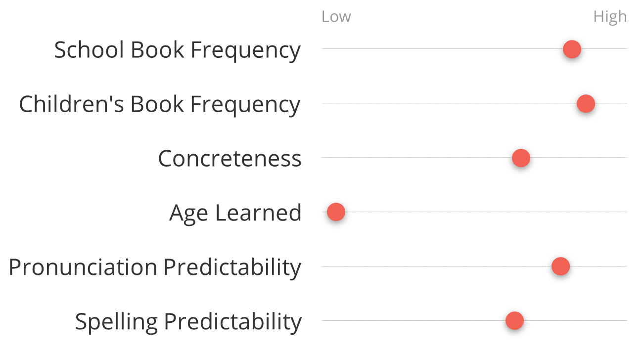This screenshot has width=644, height=351.
Task: Select the School Book Frequency label
Action: tap(177, 50)
